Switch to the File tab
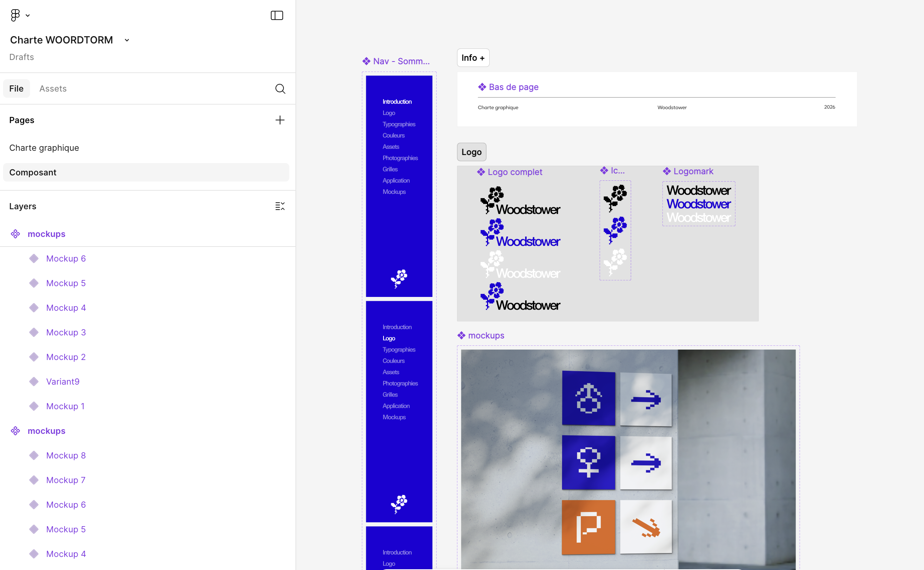Screen dimensions: 924x570 [16, 88]
